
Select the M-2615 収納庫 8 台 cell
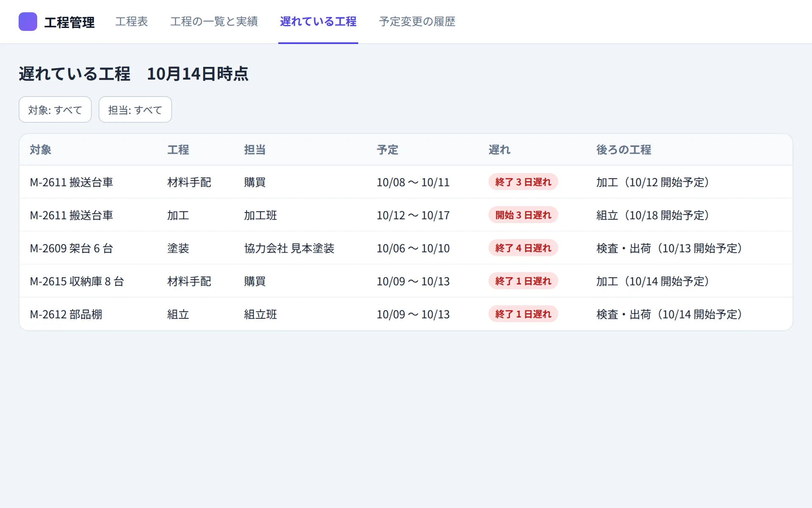(77, 282)
